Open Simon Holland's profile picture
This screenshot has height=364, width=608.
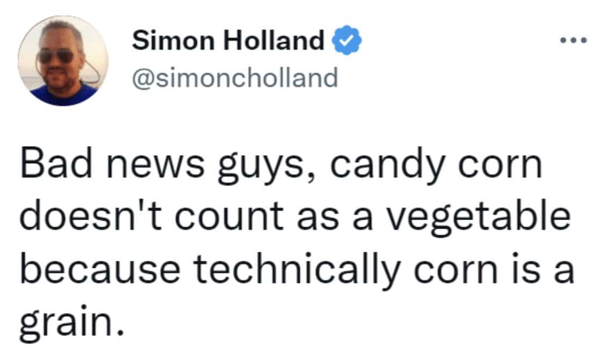coord(63,61)
